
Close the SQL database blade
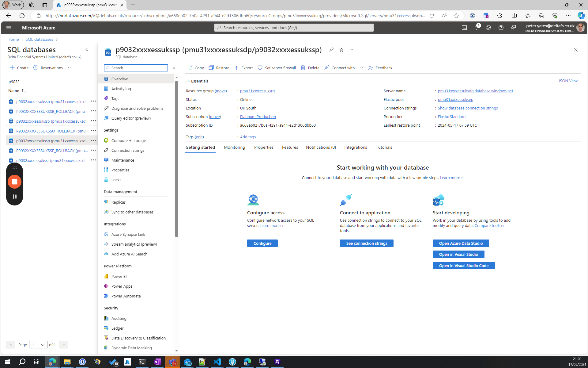(x=576, y=50)
